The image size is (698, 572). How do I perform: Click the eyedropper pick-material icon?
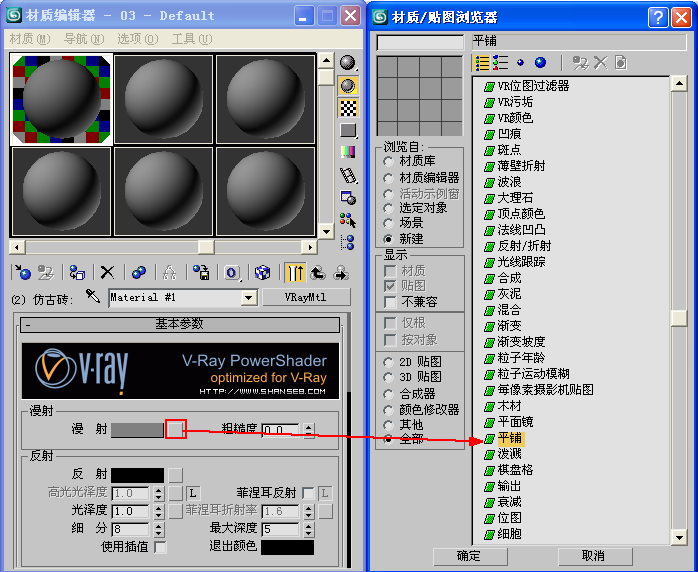pyautogui.click(x=94, y=297)
